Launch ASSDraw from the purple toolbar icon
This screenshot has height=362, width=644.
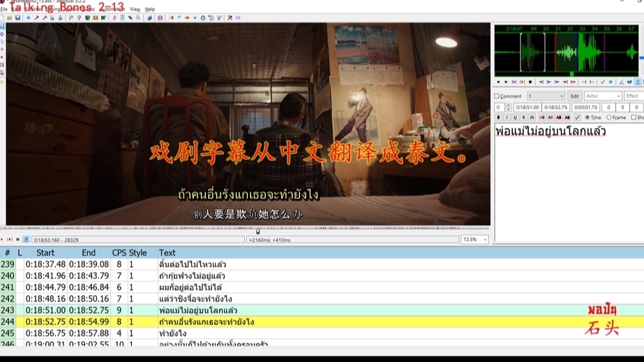pyautogui.click(x=160, y=17)
